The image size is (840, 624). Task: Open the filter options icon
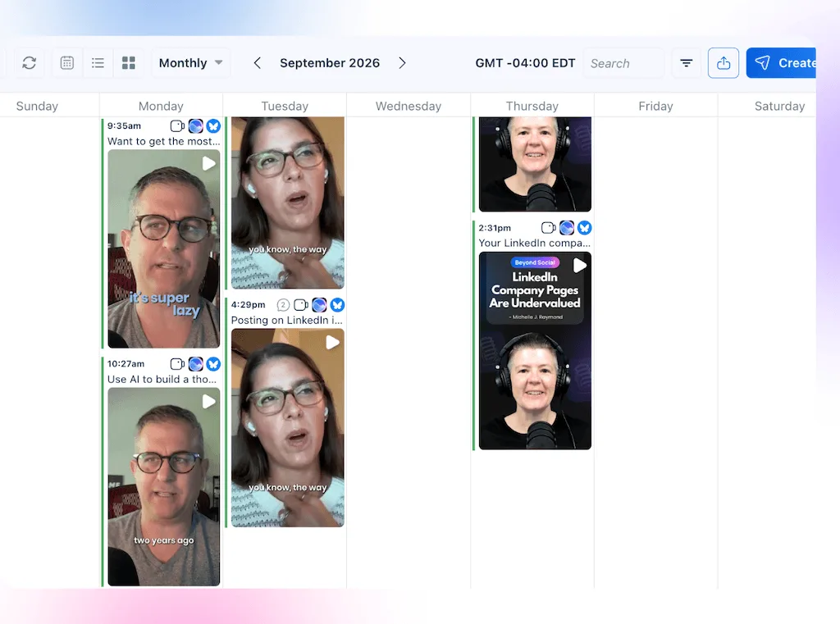[x=687, y=63]
